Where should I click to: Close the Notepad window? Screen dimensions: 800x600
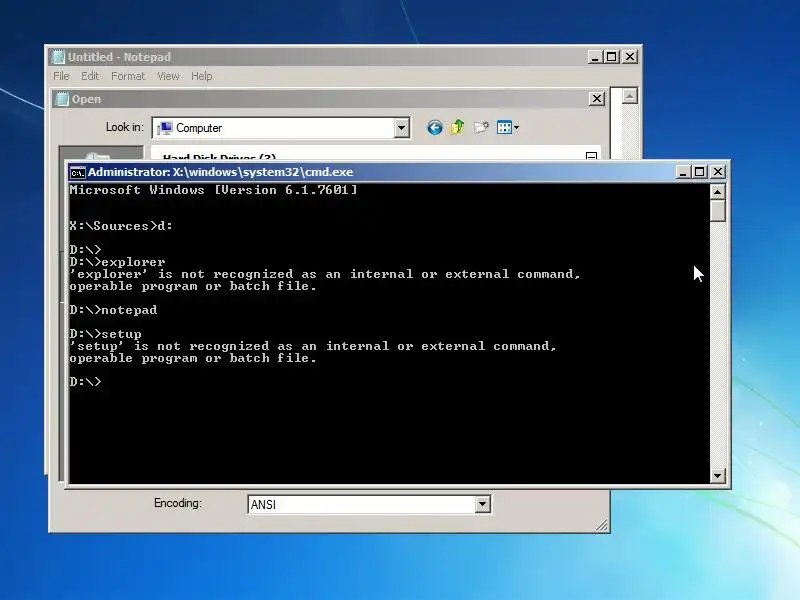pyautogui.click(x=630, y=57)
